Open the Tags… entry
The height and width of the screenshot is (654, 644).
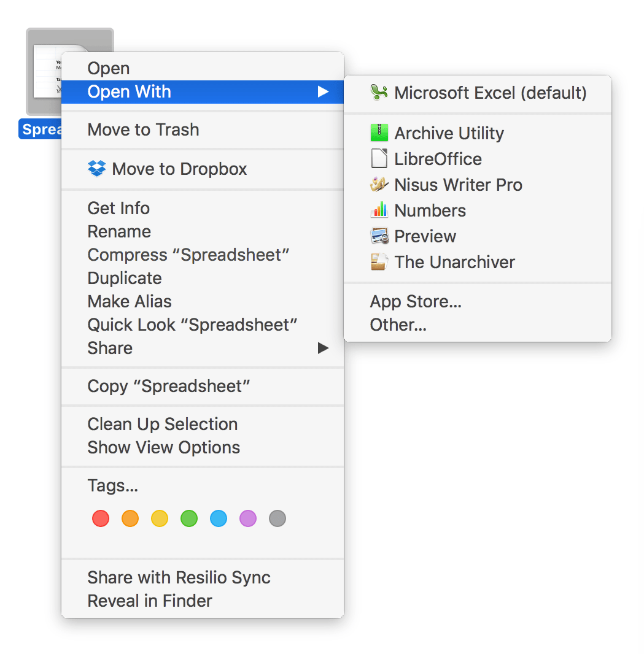click(203, 485)
